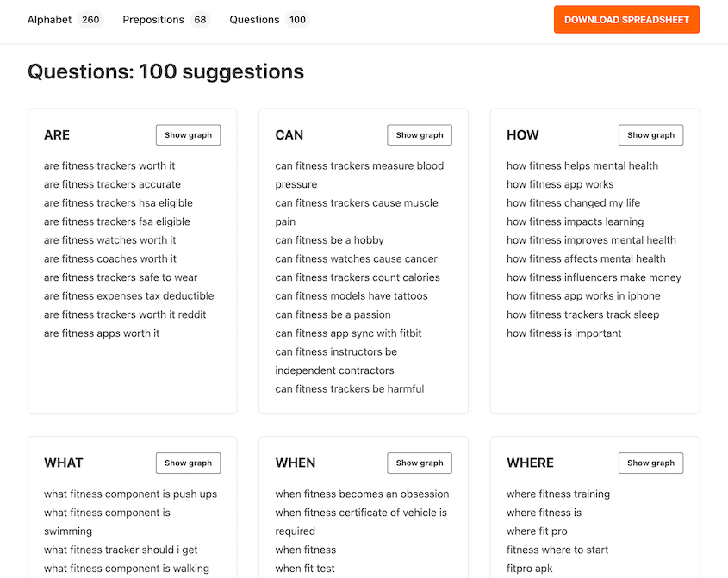
Task: Select 'can fitness be a hobby'
Action: click(330, 240)
